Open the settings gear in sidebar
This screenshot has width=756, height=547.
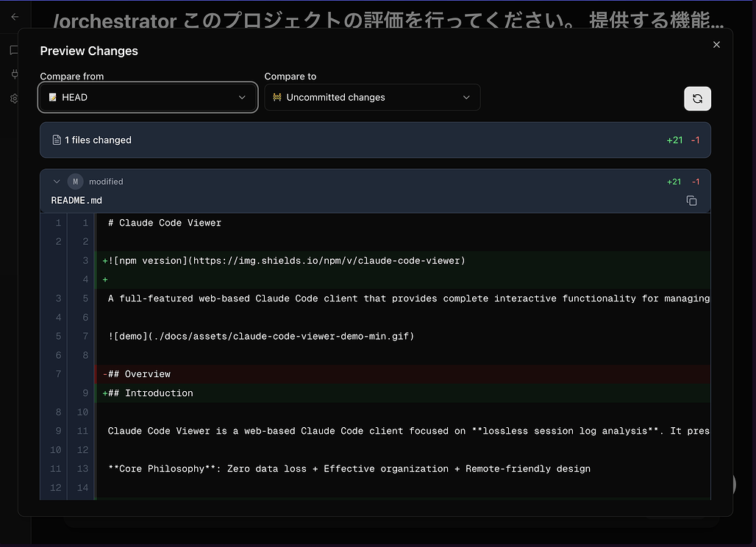tap(13, 99)
